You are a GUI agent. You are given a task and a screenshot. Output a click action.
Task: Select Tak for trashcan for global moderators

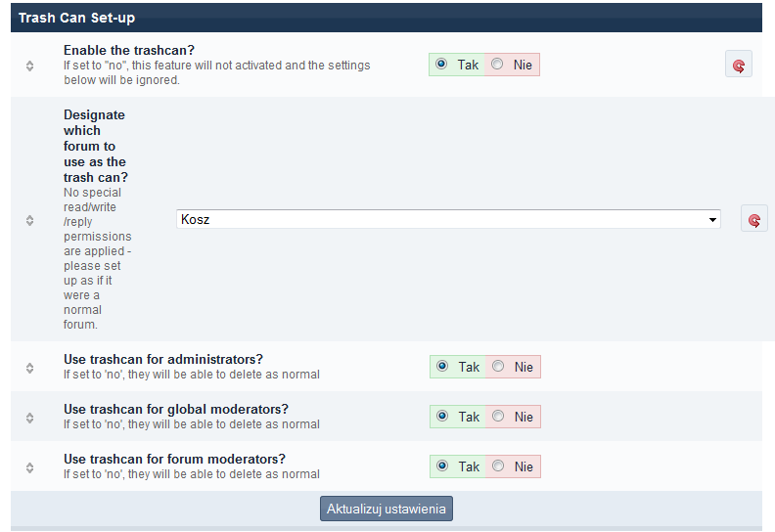point(442,417)
